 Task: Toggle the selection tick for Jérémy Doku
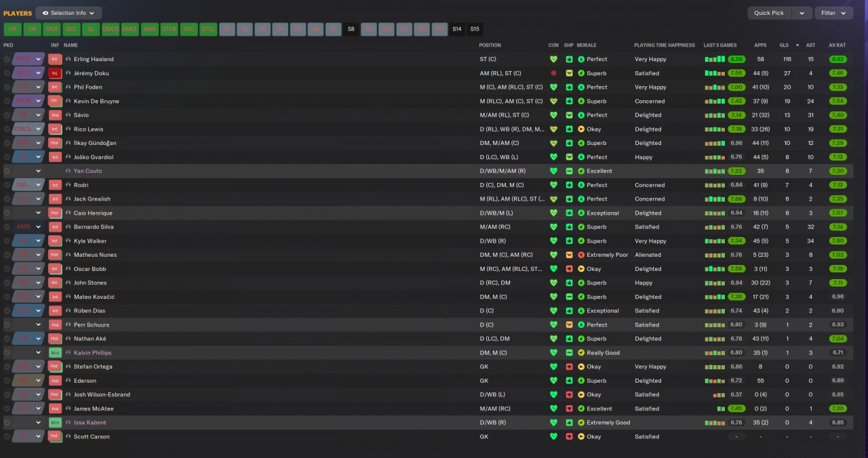coord(7,73)
